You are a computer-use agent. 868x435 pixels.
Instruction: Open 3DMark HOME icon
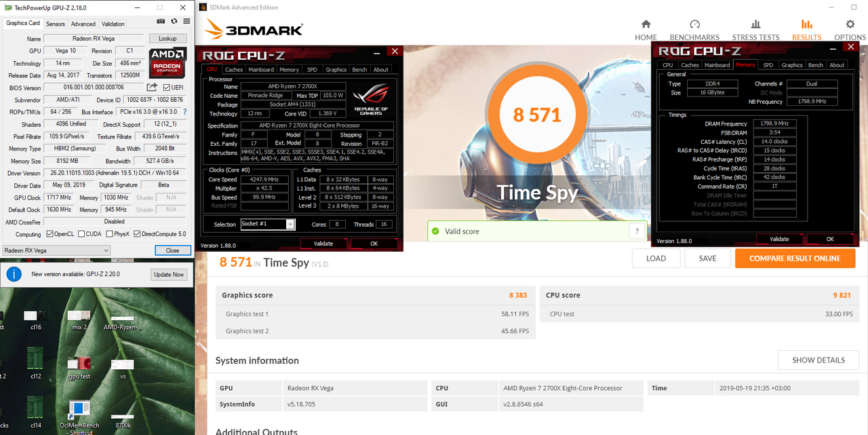pos(646,24)
